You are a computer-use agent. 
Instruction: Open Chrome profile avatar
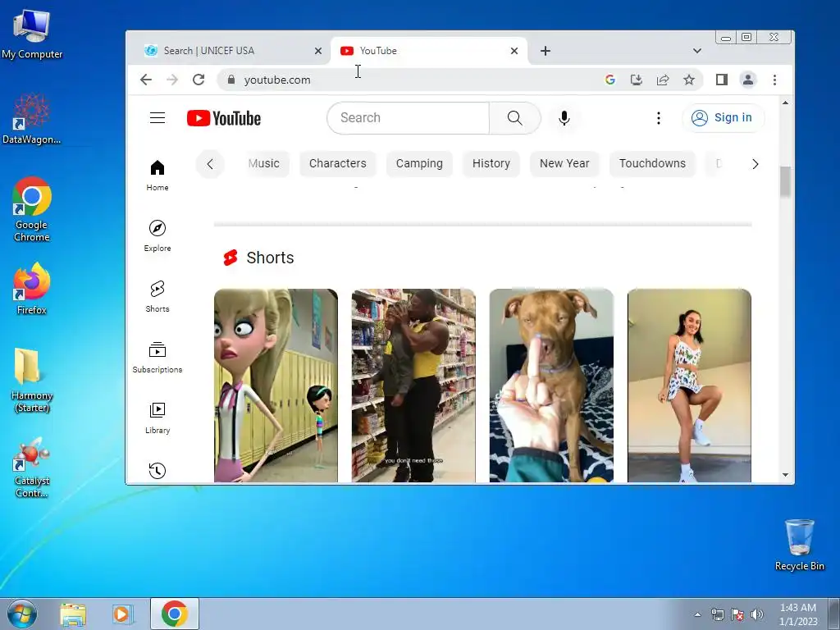pos(748,80)
